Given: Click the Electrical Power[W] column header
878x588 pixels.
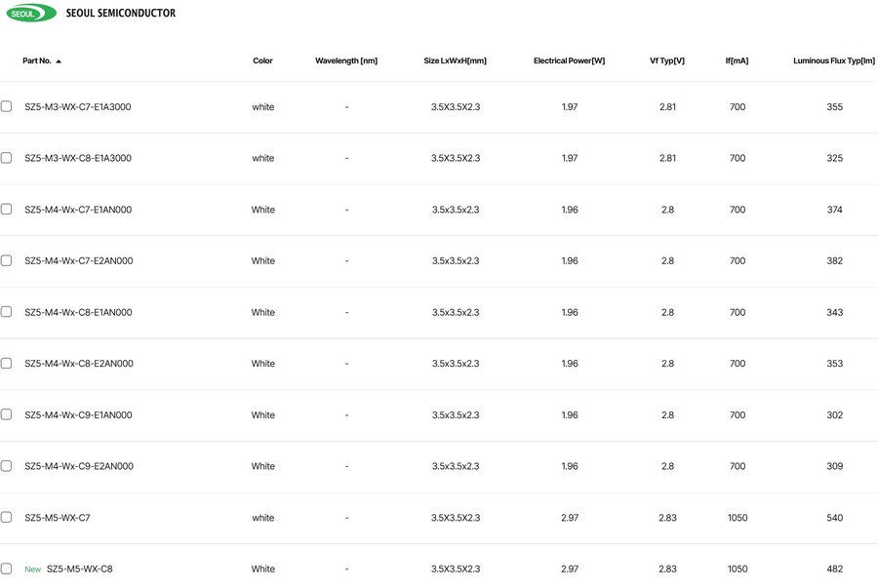Looking at the screenshot, I should (x=569, y=60).
